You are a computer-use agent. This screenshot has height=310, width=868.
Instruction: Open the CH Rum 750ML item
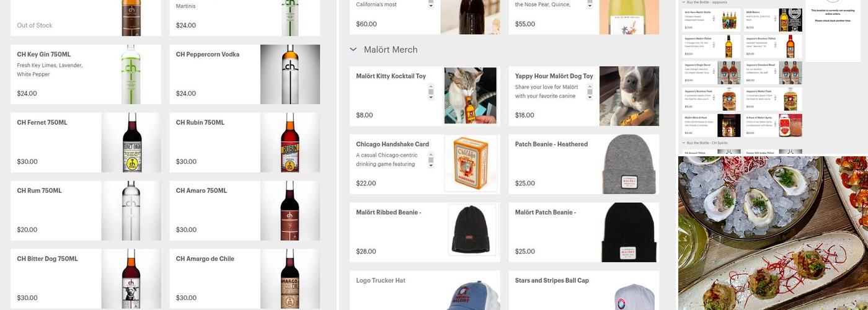[56, 210]
